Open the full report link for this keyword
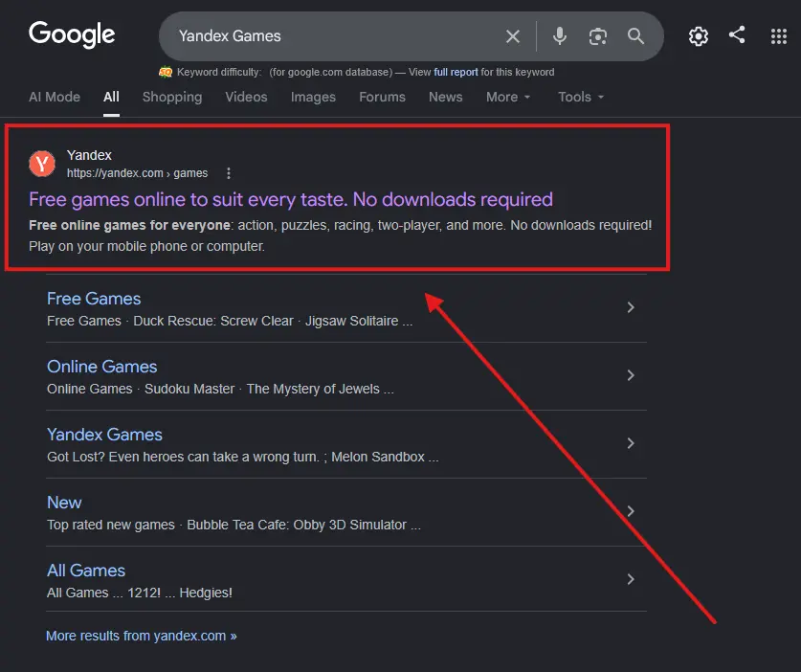The height and width of the screenshot is (672, 801). (456, 72)
